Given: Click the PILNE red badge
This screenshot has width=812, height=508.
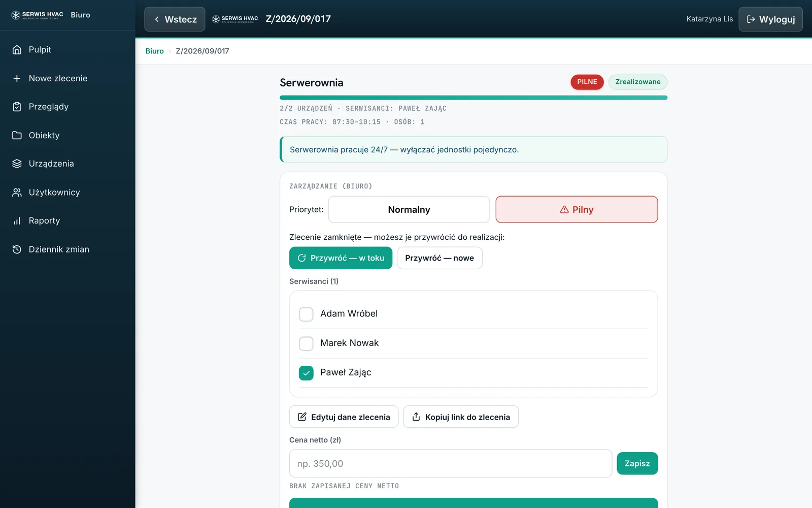Looking at the screenshot, I should coord(587,82).
